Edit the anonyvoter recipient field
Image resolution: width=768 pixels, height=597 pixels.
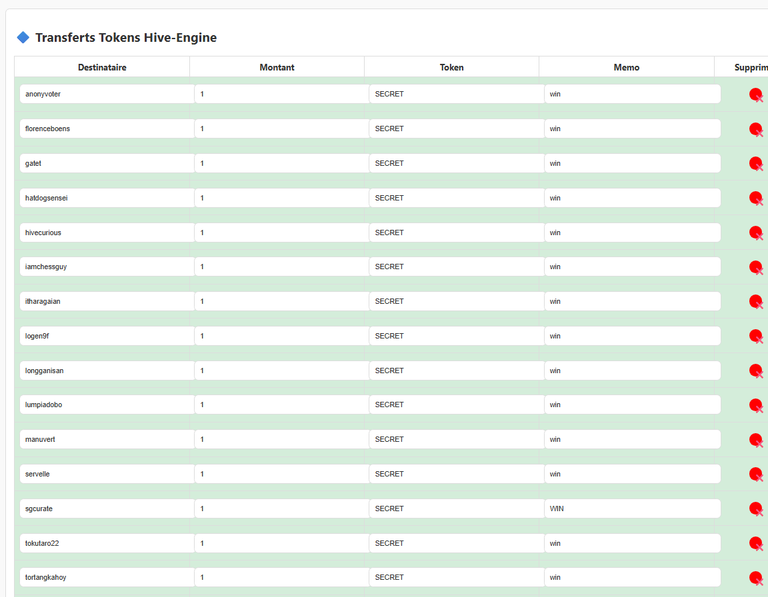(x=107, y=94)
